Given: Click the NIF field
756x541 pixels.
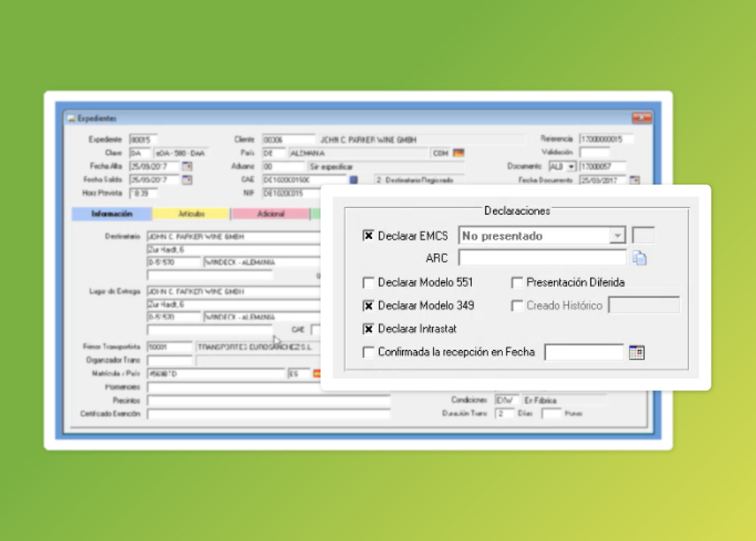Looking at the screenshot, I should (x=291, y=193).
